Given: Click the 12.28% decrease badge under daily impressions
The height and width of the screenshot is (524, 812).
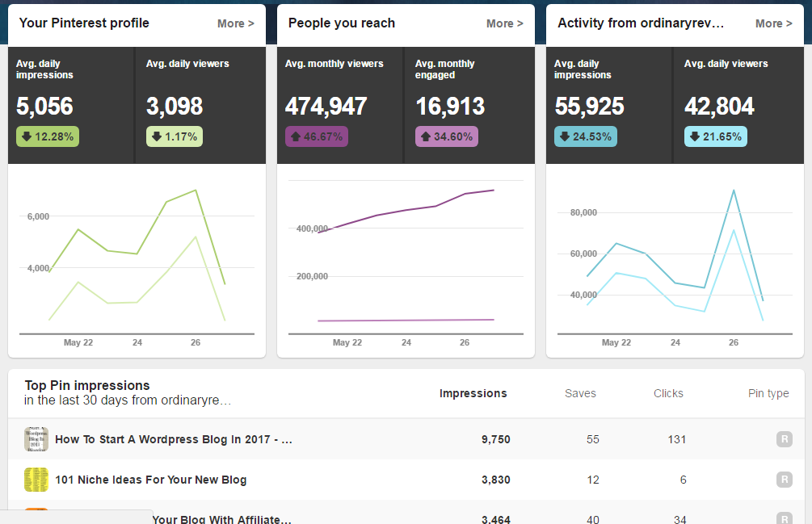Looking at the screenshot, I should (x=47, y=136).
